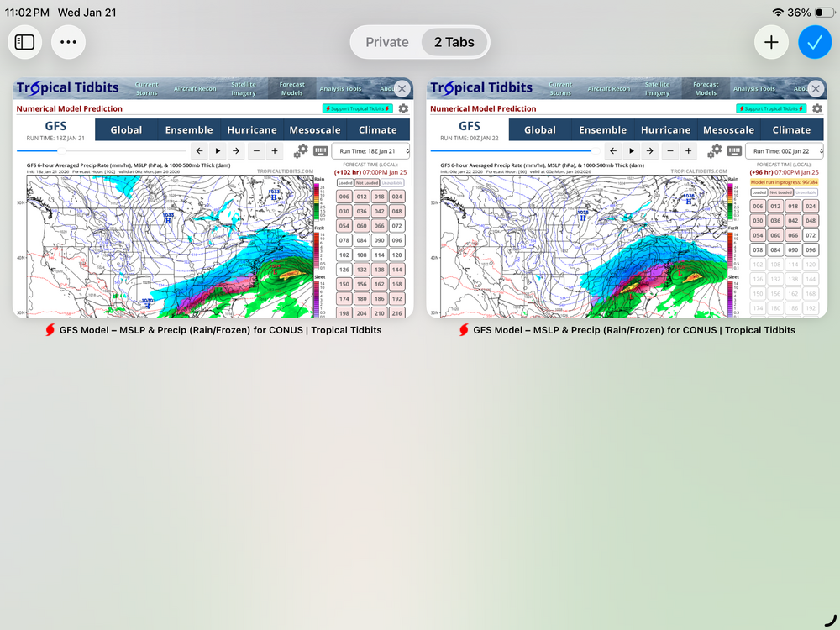Click the forecast time slider in 18Z tab

[101, 151]
